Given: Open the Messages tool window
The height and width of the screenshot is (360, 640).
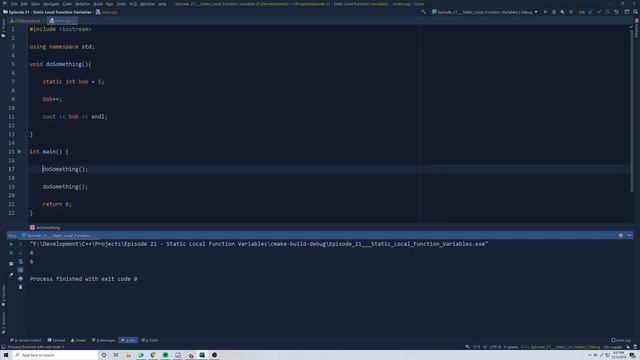Looking at the screenshot, I should tap(104, 340).
